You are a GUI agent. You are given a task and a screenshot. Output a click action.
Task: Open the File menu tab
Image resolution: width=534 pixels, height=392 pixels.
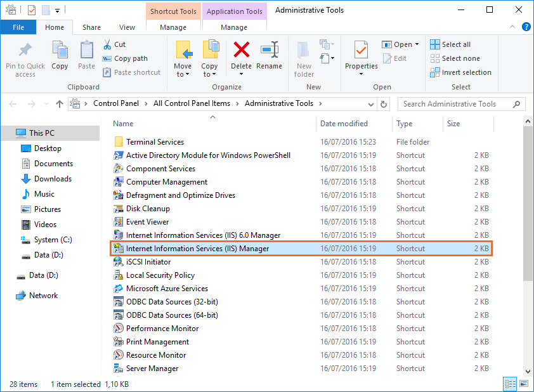[18, 27]
